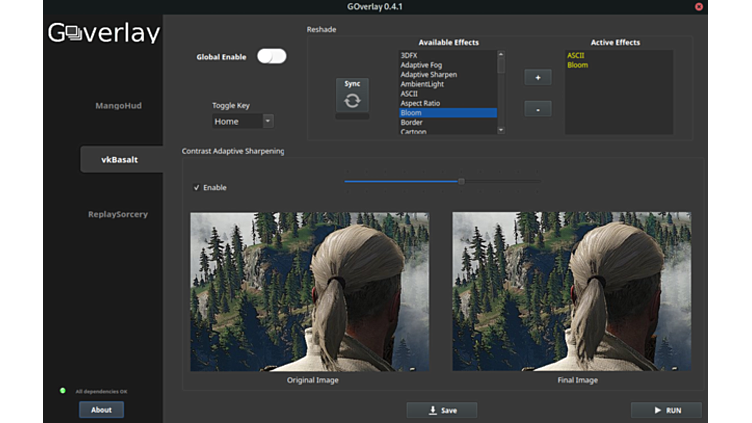Open the MangoHud tab
Screen dimensions: 752x423
point(118,105)
